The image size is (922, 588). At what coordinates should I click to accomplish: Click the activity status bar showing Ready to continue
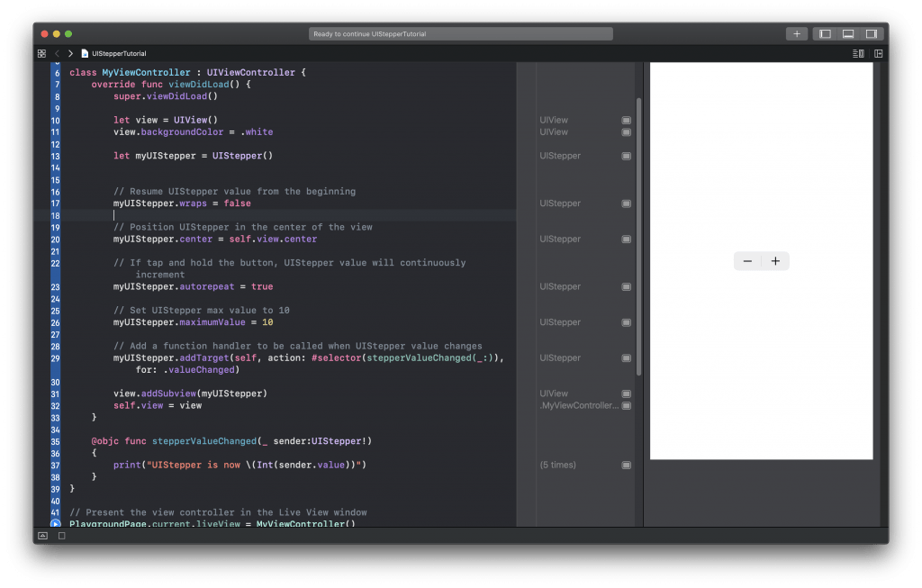[x=460, y=33]
